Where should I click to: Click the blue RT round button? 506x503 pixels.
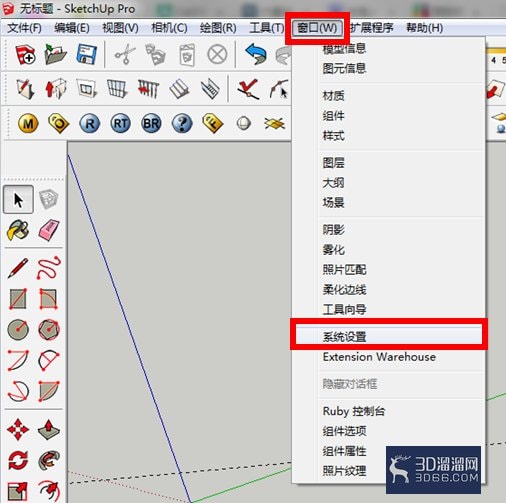pos(120,124)
